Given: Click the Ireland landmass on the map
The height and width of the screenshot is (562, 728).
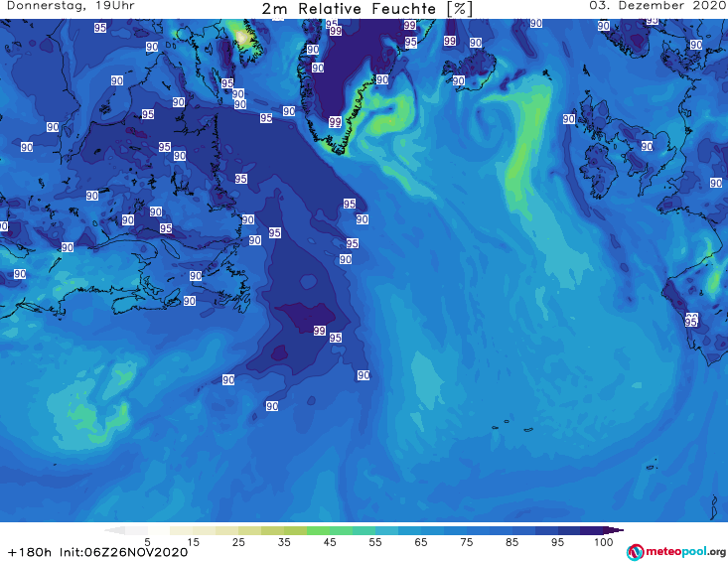Looking at the screenshot, I should [x=598, y=171].
